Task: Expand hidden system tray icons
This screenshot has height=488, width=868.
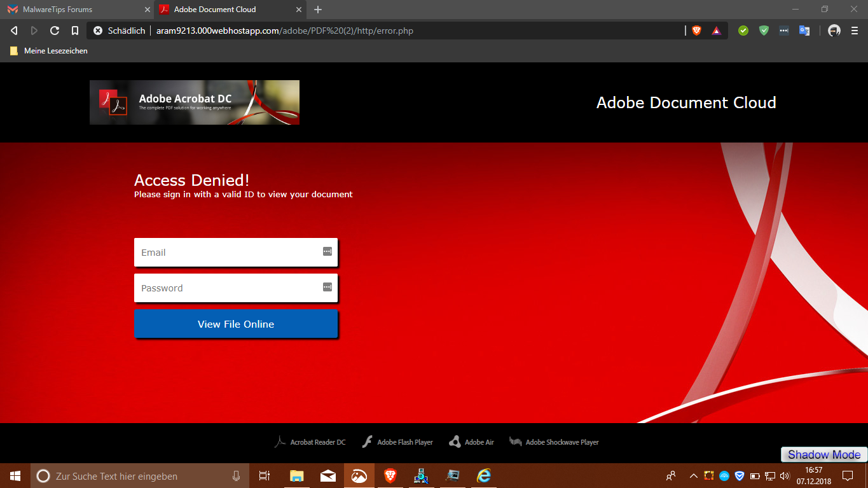Action: coord(694,476)
